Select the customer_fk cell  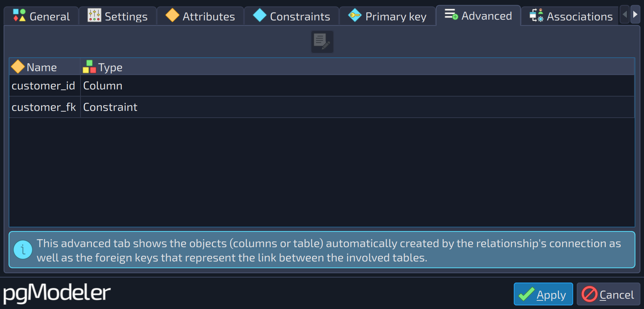click(45, 107)
